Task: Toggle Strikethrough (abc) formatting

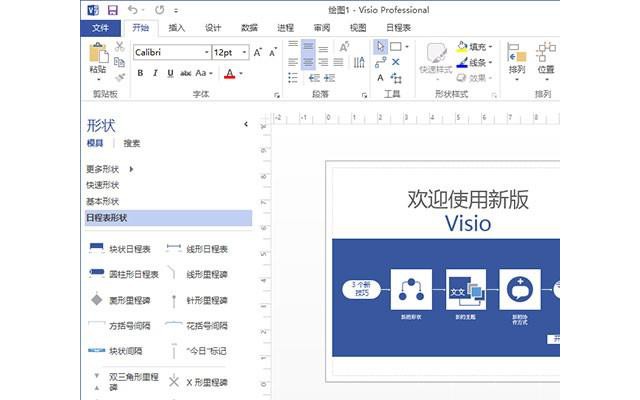Action: click(186, 73)
